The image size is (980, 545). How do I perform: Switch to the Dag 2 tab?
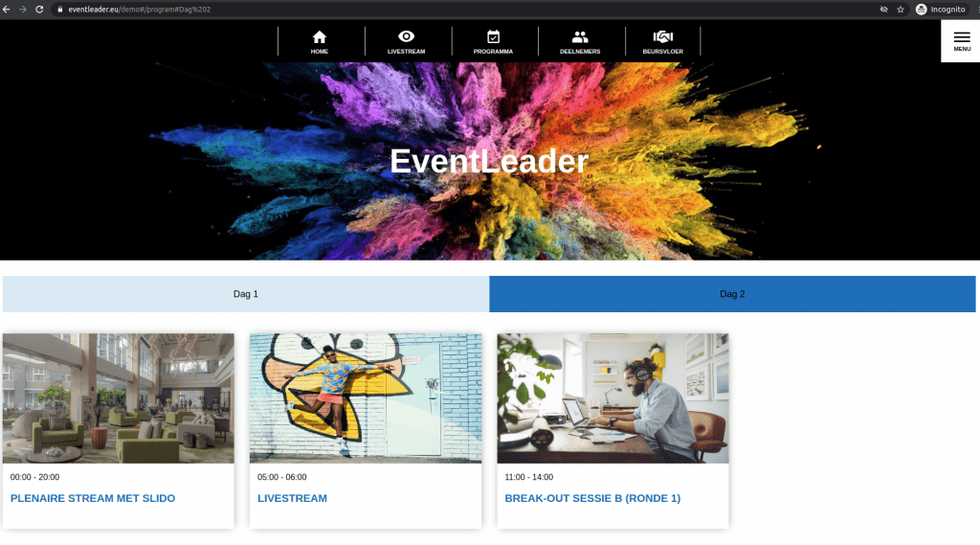click(732, 294)
